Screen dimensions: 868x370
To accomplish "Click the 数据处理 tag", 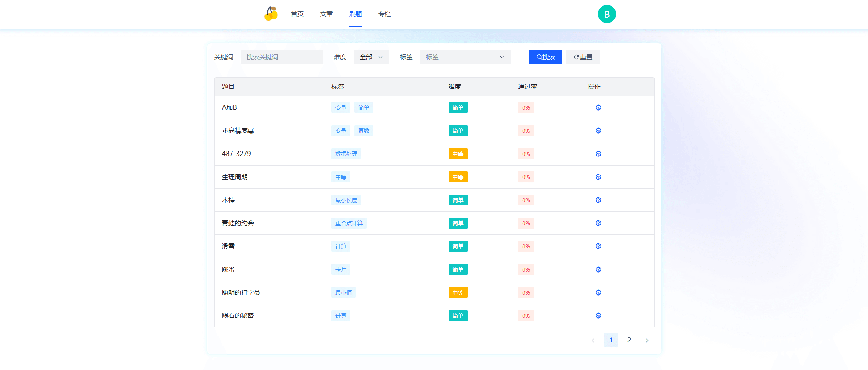I will [x=346, y=154].
